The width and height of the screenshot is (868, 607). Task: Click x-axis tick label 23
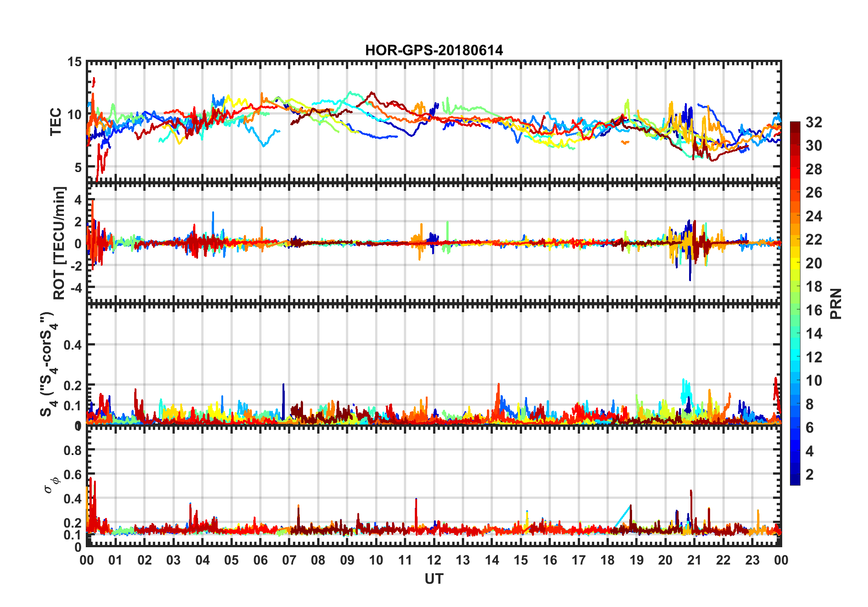pyautogui.click(x=752, y=560)
